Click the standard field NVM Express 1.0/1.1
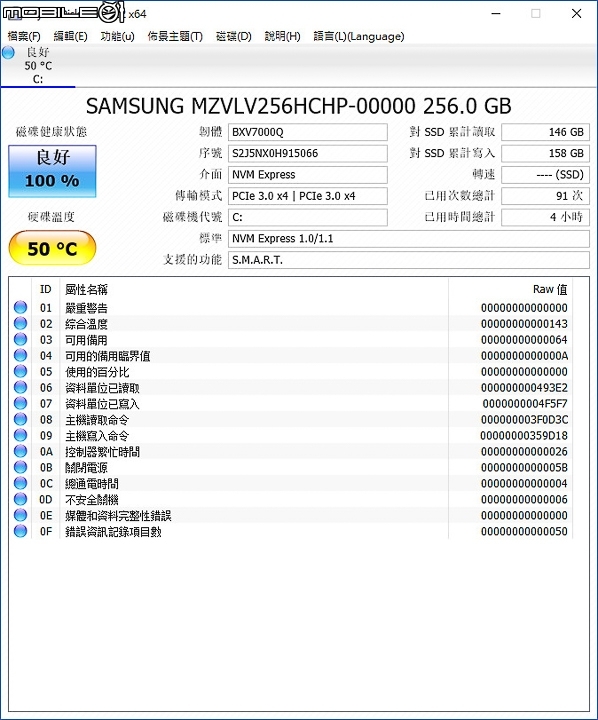Image resolution: width=598 pixels, height=720 pixels. click(x=409, y=239)
